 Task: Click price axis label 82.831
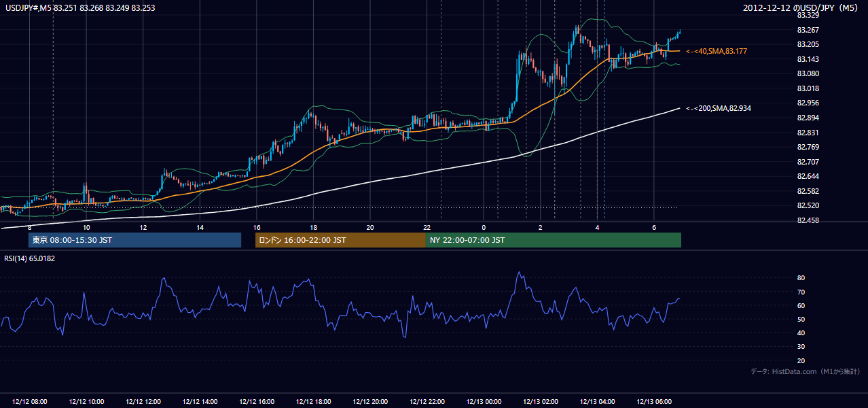(807, 133)
